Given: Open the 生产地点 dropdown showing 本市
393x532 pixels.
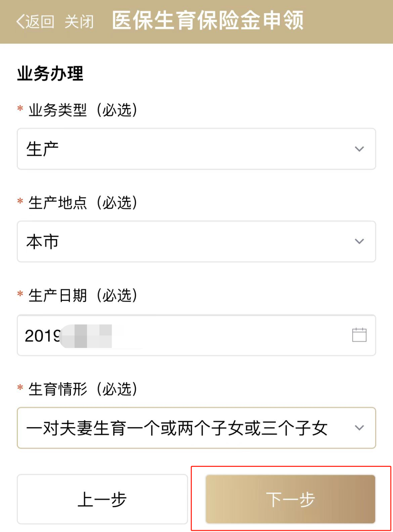Looking at the screenshot, I should click(182, 241).
